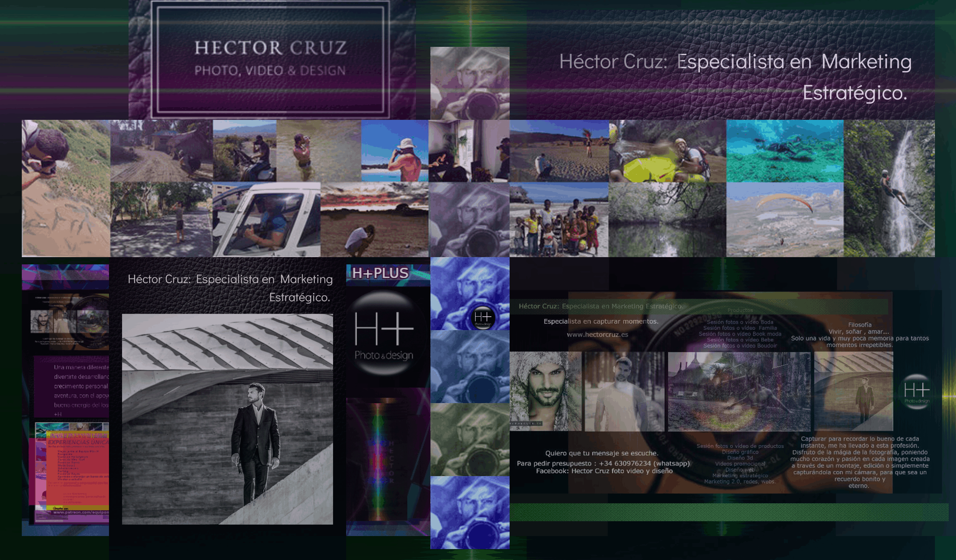Click 'Sesión fotos o video de productos'

coord(740,446)
